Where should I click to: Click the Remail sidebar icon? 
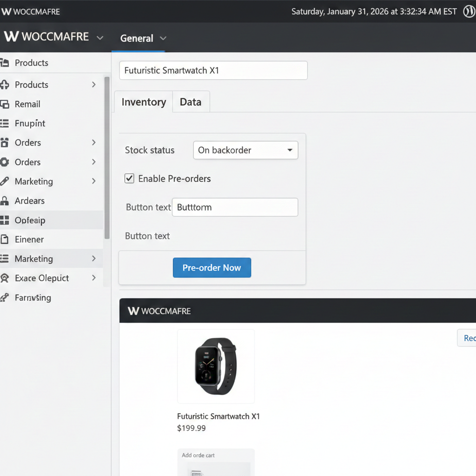coord(5,104)
